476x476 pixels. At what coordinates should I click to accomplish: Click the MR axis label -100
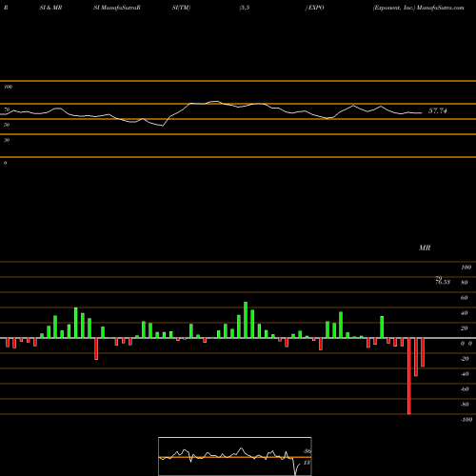(466, 420)
